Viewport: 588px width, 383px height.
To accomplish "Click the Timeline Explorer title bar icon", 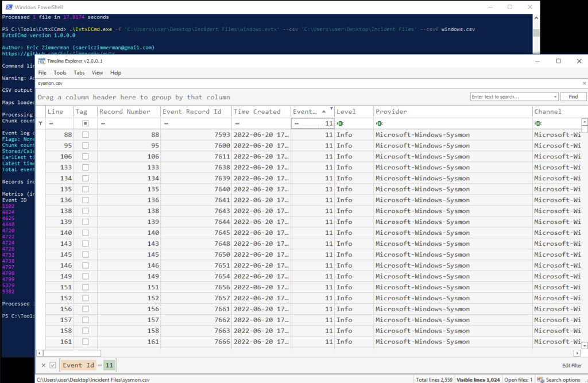I will click(41, 61).
